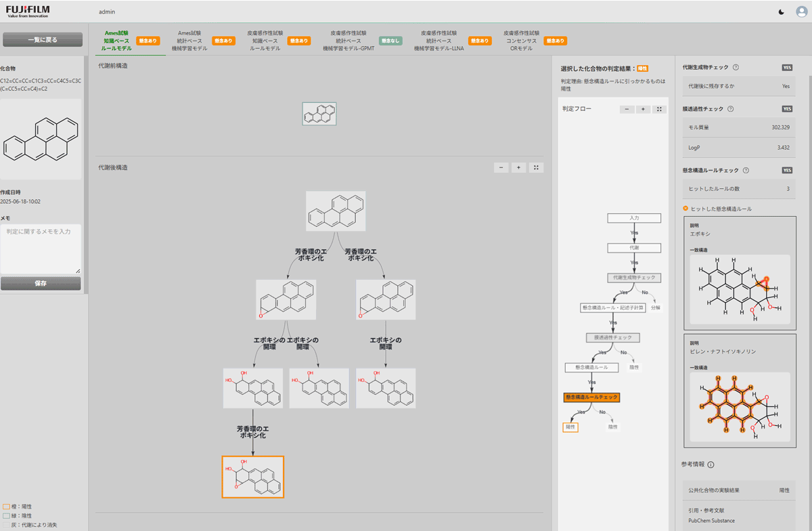Select 皮膚感作性試験 コンセンサス ORモデル tab
Screen dimensions: 812x531
(x=521, y=41)
